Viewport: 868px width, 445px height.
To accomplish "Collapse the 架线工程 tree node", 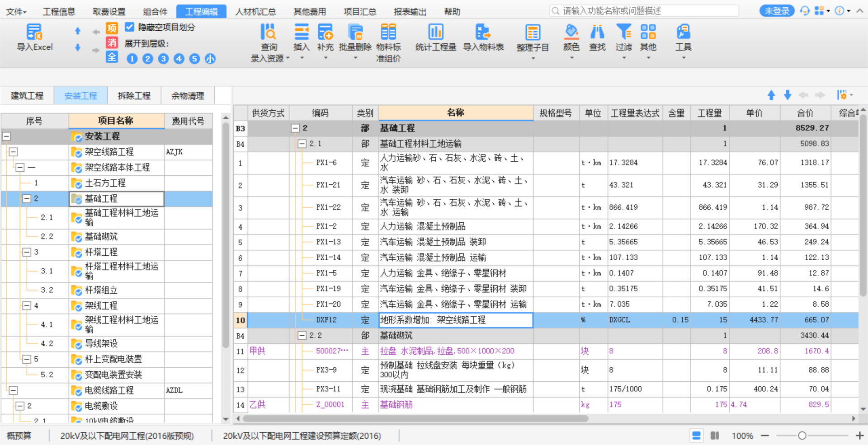I will 27,306.
